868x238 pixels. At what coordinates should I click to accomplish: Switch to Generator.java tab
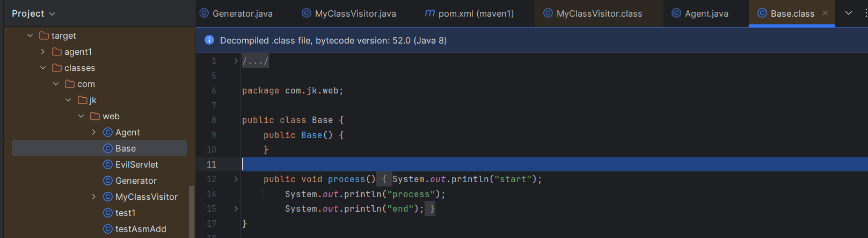pyautogui.click(x=236, y=13)
